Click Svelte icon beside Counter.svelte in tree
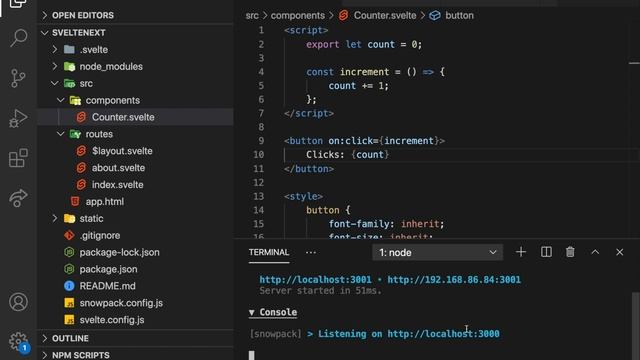Screen dimensions: 640x360 (81, 117)
